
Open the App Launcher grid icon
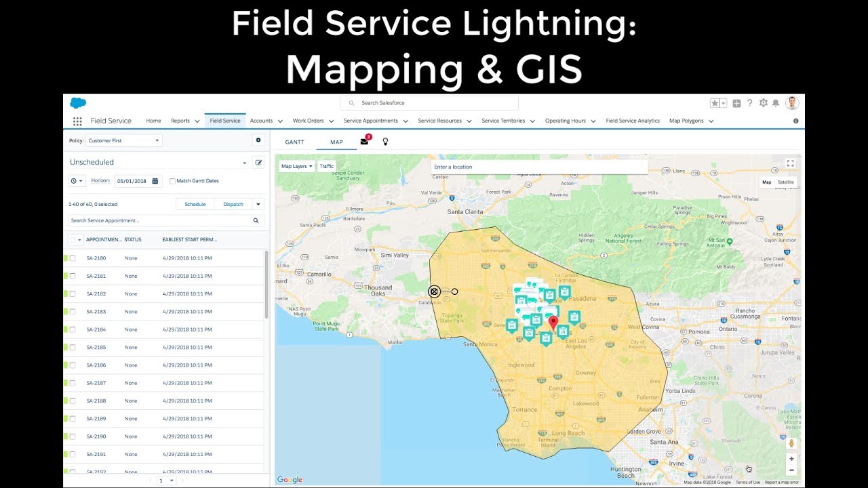(x=77, y=121)
